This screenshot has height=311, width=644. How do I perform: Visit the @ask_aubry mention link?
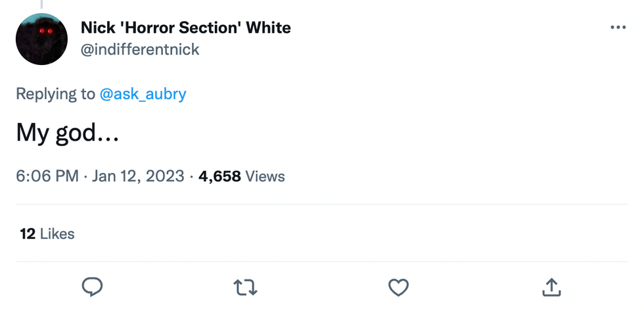pos(143,94)
